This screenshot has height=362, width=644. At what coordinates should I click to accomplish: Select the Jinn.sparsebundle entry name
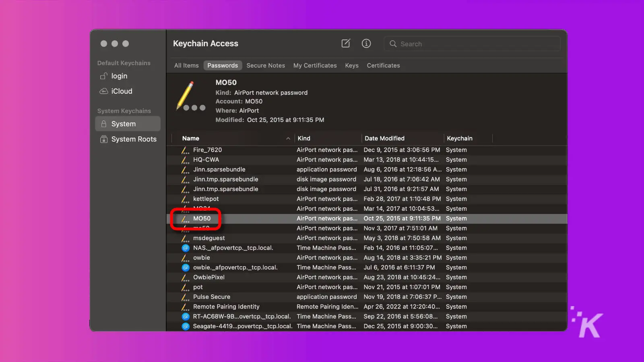point(219,170)
